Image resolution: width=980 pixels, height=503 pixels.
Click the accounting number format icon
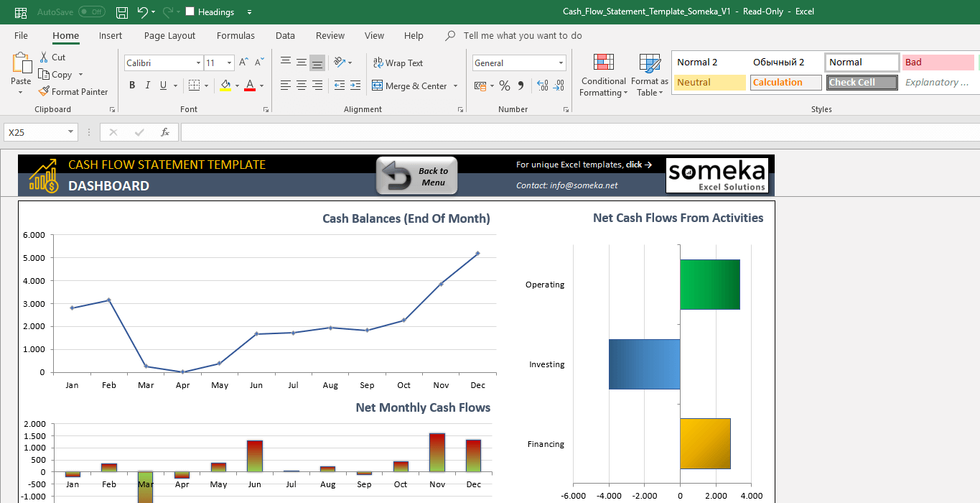(480, 86)
